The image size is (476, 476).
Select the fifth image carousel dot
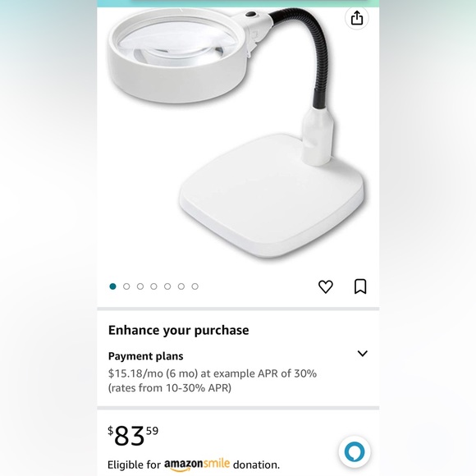pos(167,286)
